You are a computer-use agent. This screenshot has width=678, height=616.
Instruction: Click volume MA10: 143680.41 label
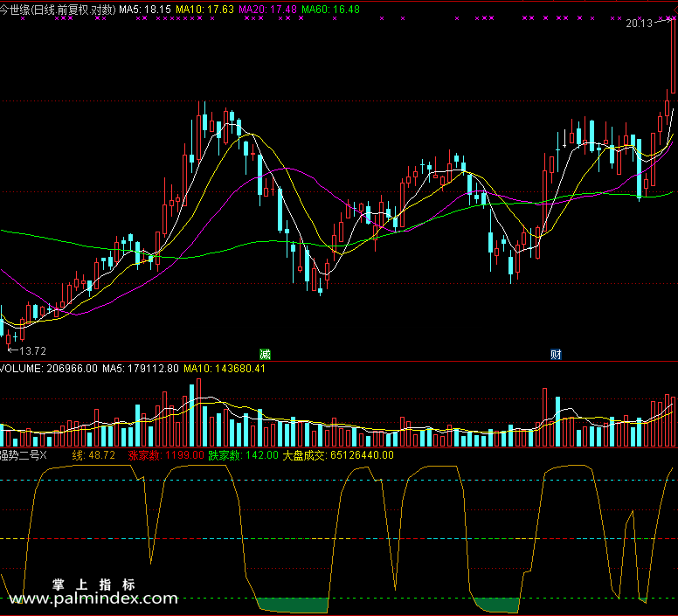point(225,369)
